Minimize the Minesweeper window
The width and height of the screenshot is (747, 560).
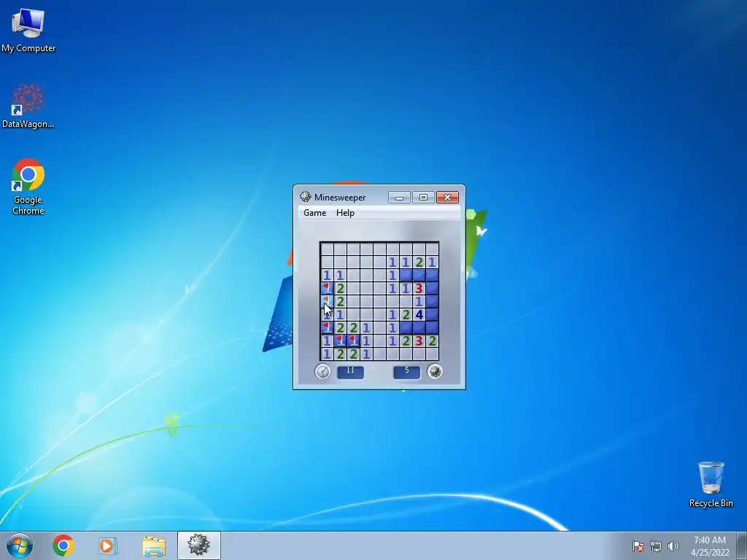pos(399,197)
